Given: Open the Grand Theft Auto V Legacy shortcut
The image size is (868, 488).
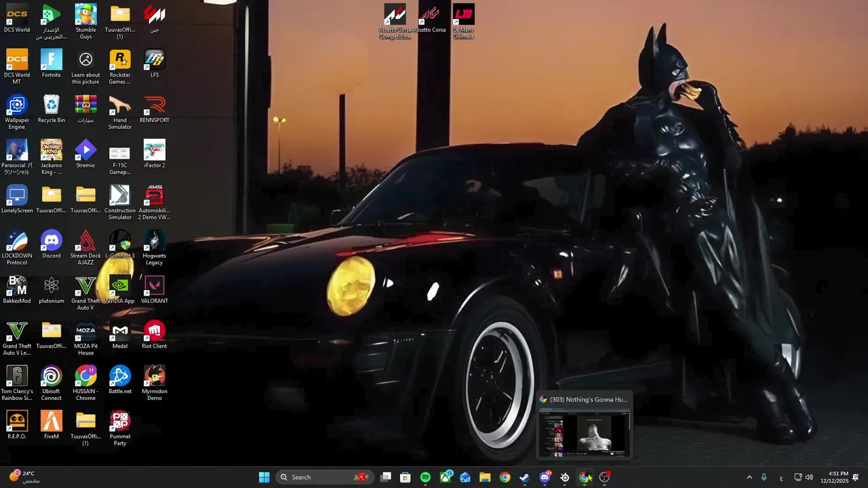Looking at the screenshot, I should point(17,338).
